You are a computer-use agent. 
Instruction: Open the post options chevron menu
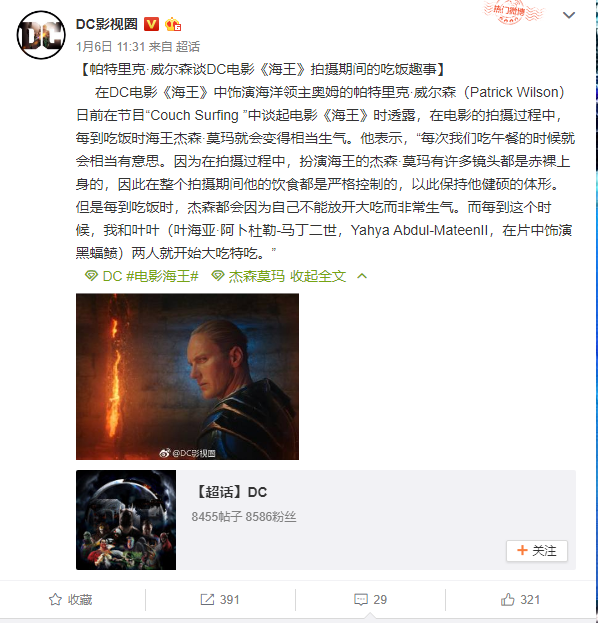coord(569,15)
